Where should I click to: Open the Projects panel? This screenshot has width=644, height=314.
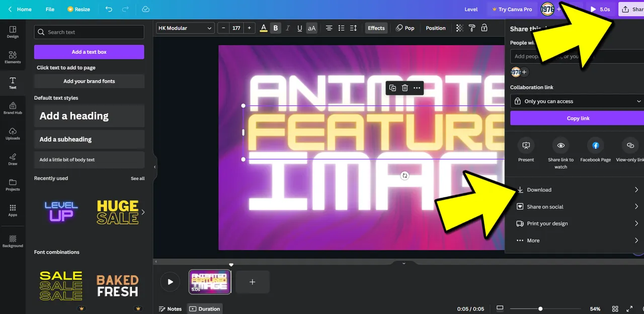coord(13,185)
